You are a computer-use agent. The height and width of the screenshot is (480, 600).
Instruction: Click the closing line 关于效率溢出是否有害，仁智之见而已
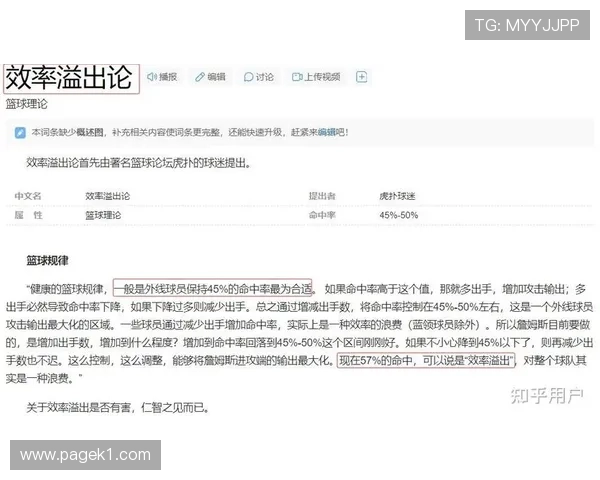(x=118, y=408)
